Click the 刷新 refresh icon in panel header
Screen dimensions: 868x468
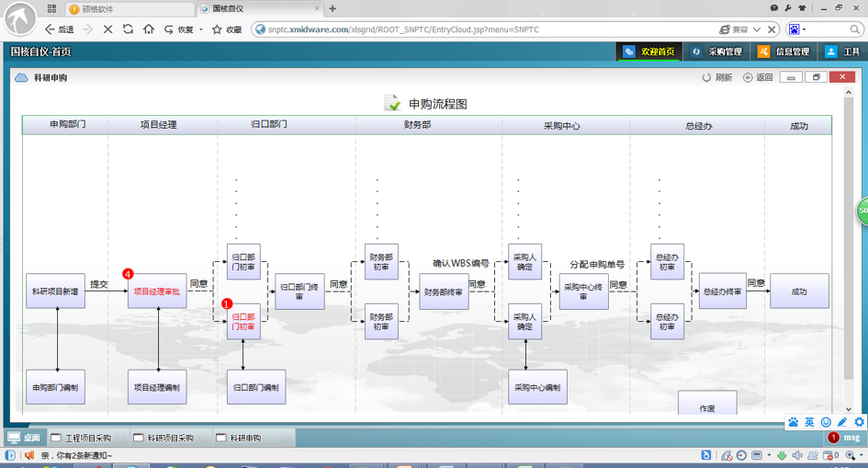click(706, 78)
